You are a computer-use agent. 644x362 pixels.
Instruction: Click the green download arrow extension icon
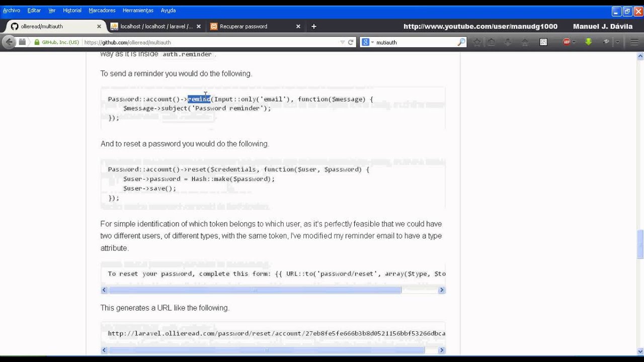[588, 42]
